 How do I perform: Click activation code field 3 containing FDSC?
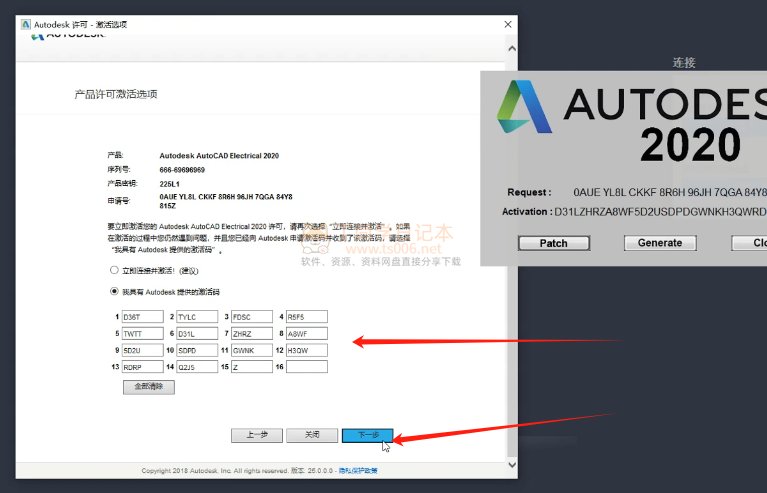coord(252,317)
